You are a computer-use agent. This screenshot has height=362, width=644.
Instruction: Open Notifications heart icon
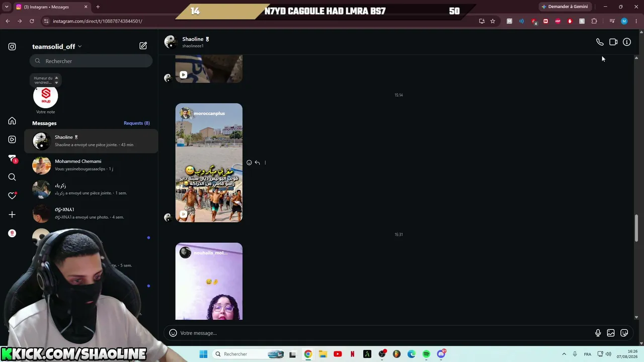[12, 196]
